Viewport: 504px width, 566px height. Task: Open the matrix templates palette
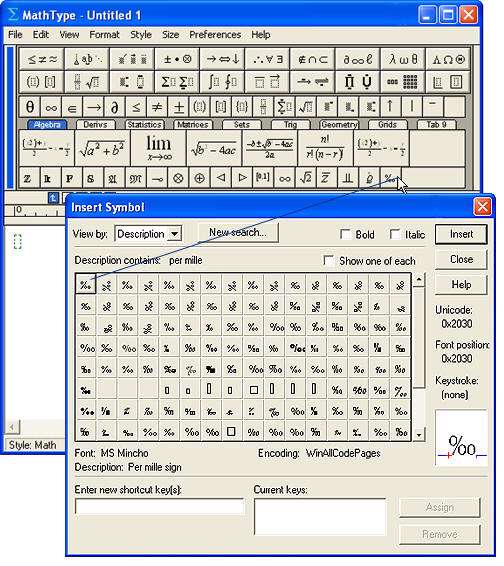[x=403, y=82]
